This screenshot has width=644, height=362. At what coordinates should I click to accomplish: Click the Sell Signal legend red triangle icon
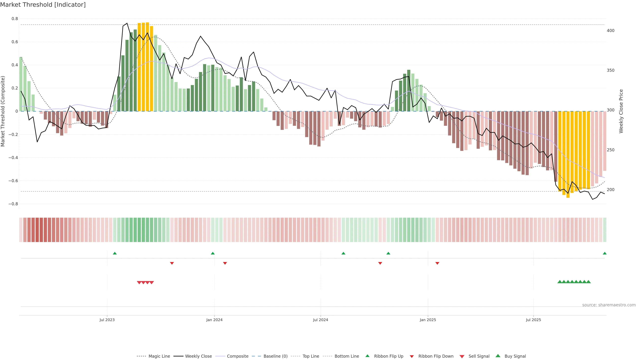[x=462, y=356]
